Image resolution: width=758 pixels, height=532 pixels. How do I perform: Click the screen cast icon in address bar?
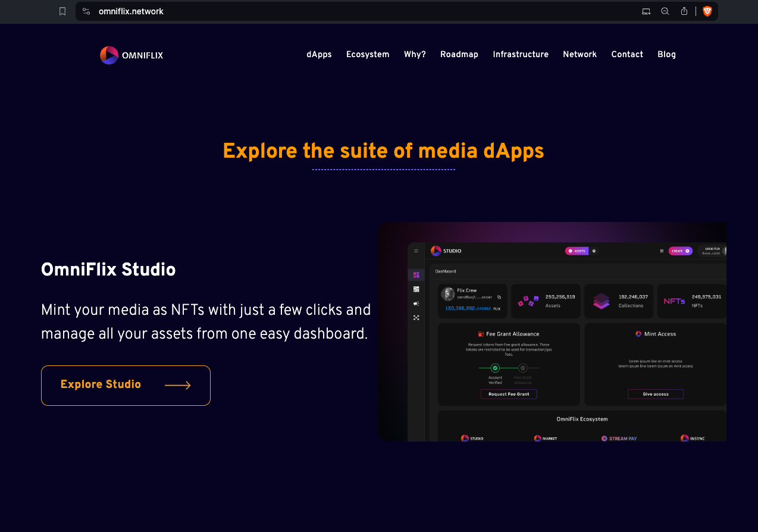646,11
